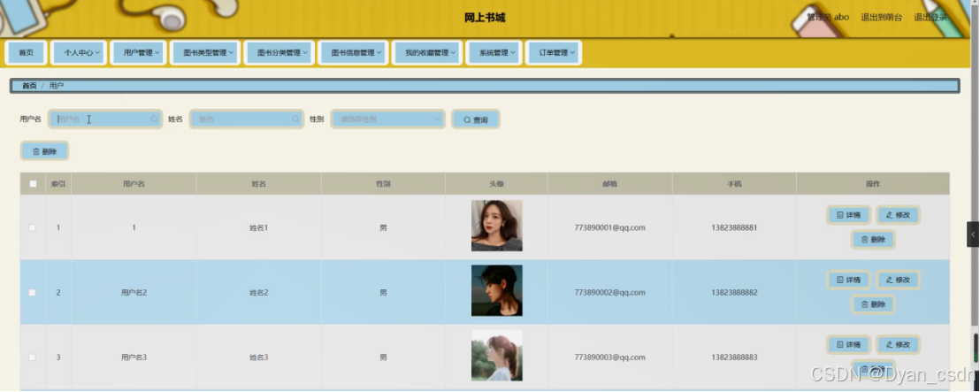Click the 头像 column header
The height and width of the screenshot is (392, 980).
(497, 184)
